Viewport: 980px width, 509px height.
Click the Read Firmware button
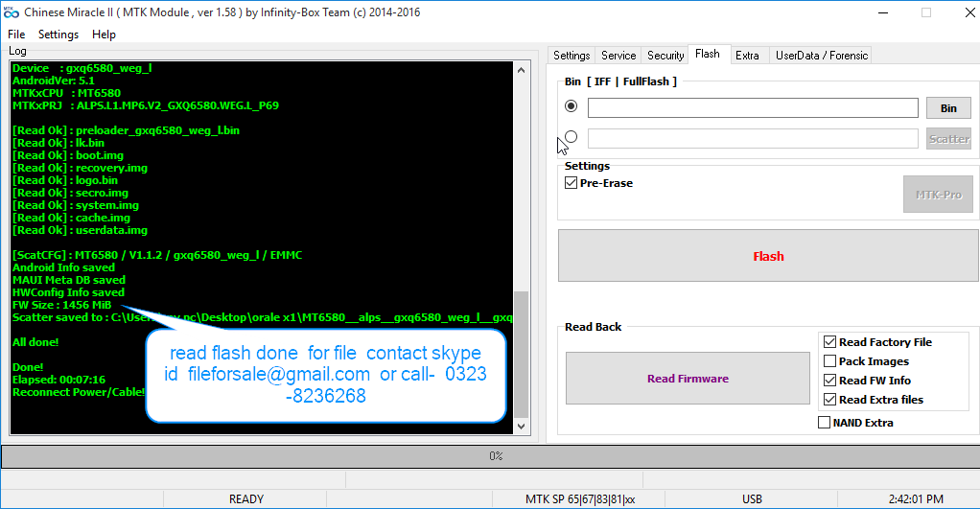point(688,379)
